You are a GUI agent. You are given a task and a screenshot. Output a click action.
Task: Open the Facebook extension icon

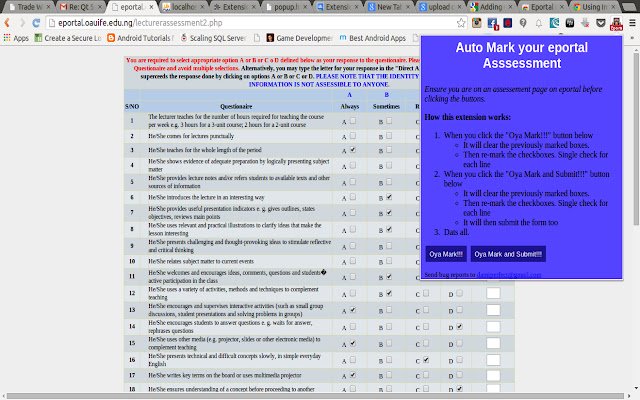(493, 24)
